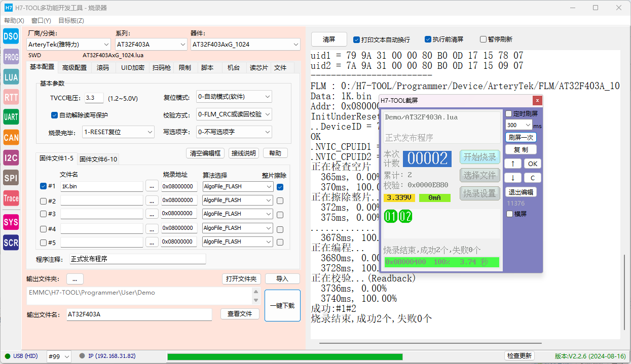Select the CAN sidebar icon

(11, 137)
